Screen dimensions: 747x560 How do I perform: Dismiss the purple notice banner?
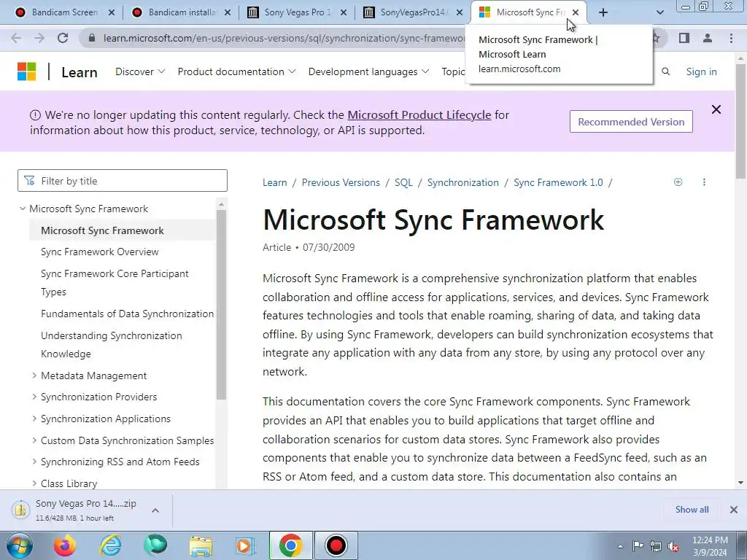[716, 109]
